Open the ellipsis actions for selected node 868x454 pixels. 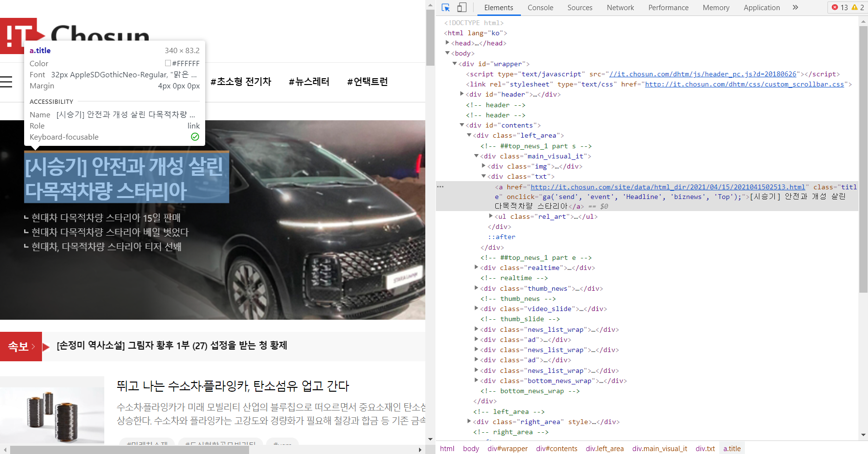pos(440,186)
